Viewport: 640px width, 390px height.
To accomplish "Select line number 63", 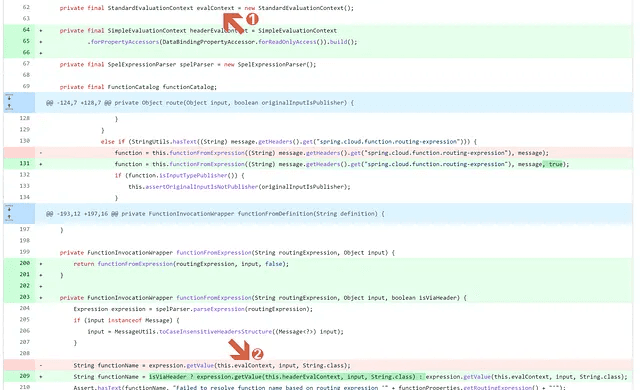I will [x=26, y=18].
